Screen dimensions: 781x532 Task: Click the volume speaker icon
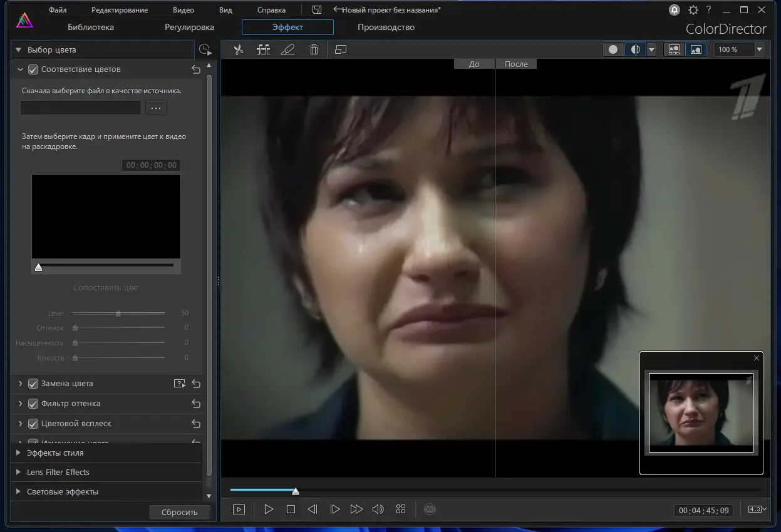[x=378, y=509]
